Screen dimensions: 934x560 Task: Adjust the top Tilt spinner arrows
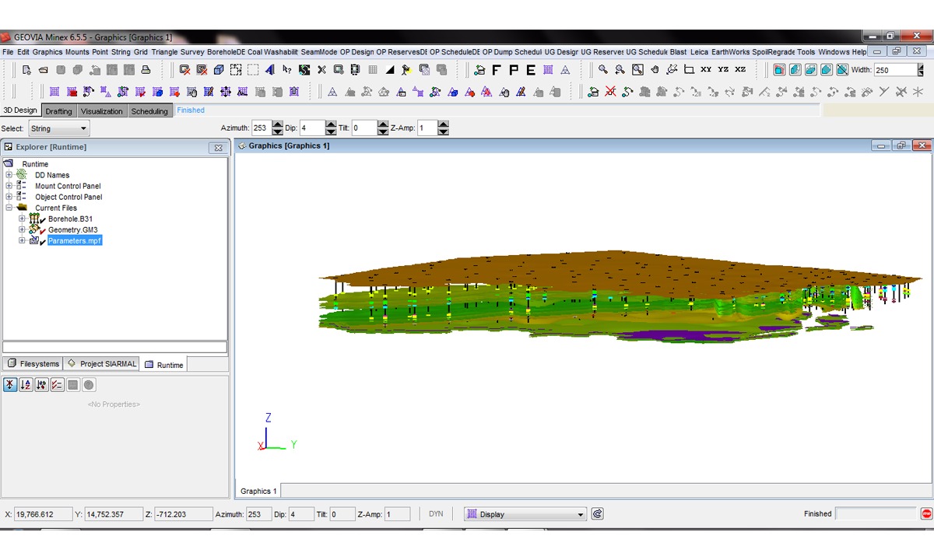[382, 128]
